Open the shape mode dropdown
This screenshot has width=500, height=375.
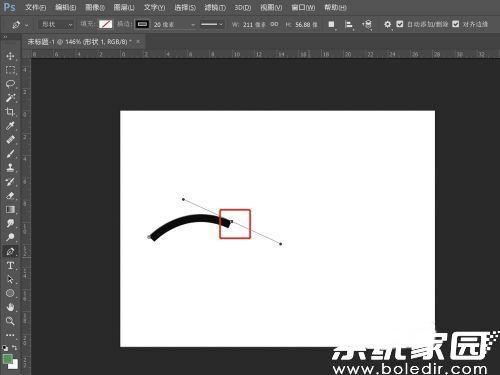57,24
